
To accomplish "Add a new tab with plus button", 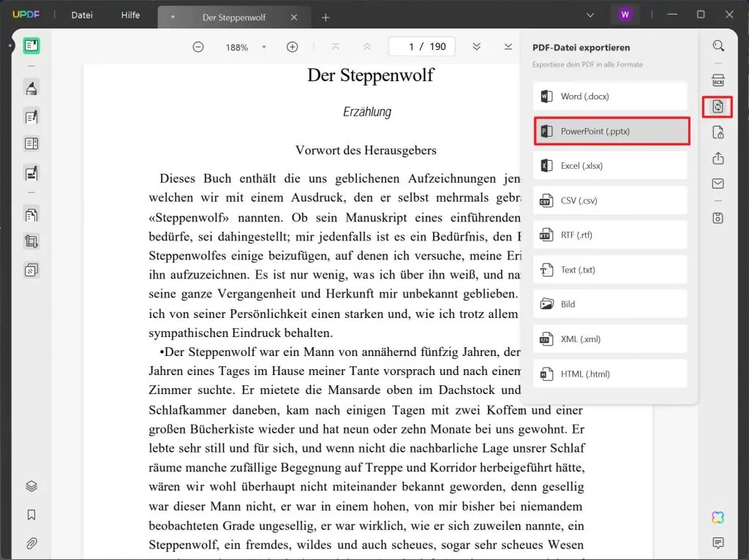I will point(325,18).
